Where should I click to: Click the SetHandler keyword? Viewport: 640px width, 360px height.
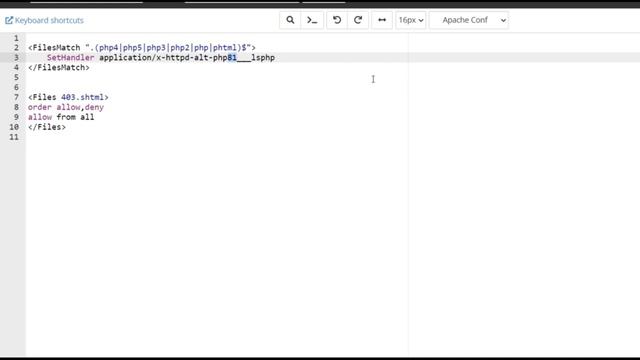[x=71, y=58]
